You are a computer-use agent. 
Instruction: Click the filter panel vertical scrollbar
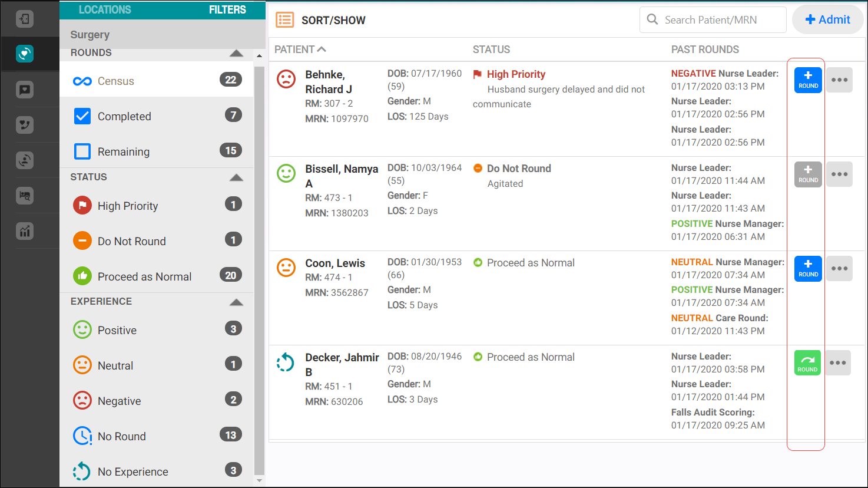click(x=259, y=265)
